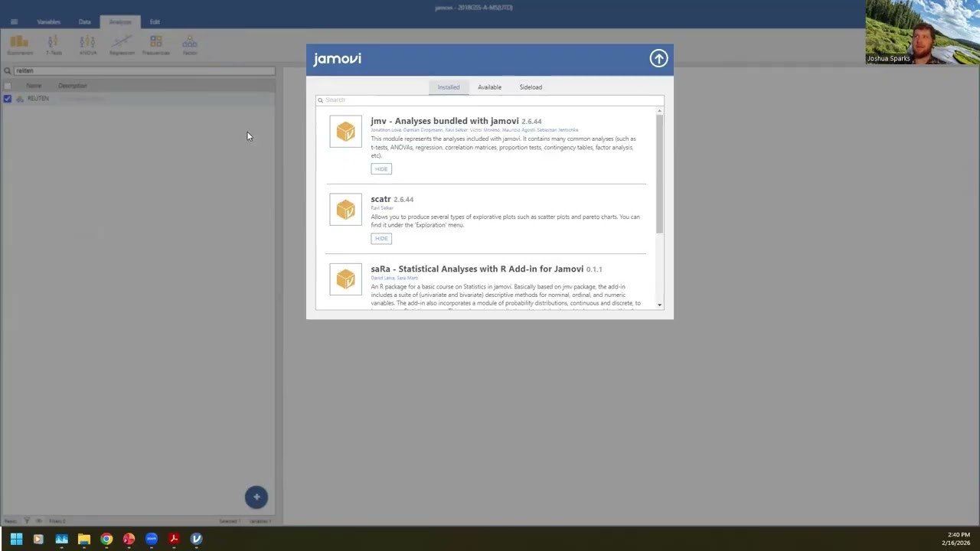This screenshot has width=980, height=551.
Task: Open the red-pink circular app in taskbar
Action: [x=129, y=539]
